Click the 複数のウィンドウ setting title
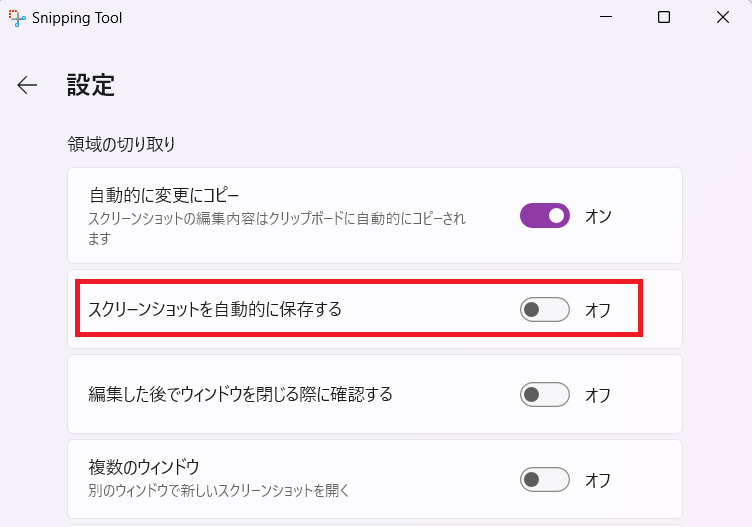Screen dimensions: 752x527 pyautogui.click(x=144, y=467)
